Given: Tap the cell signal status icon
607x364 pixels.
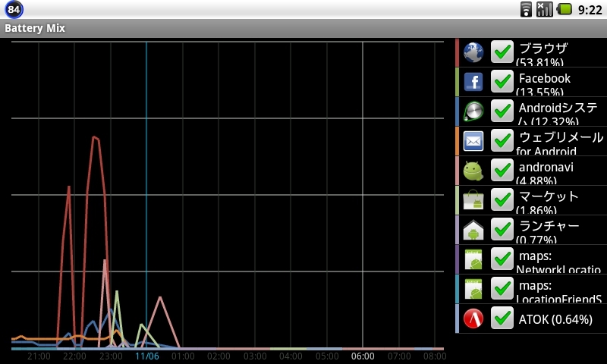Looking at the screenshot, I should 544,9.
